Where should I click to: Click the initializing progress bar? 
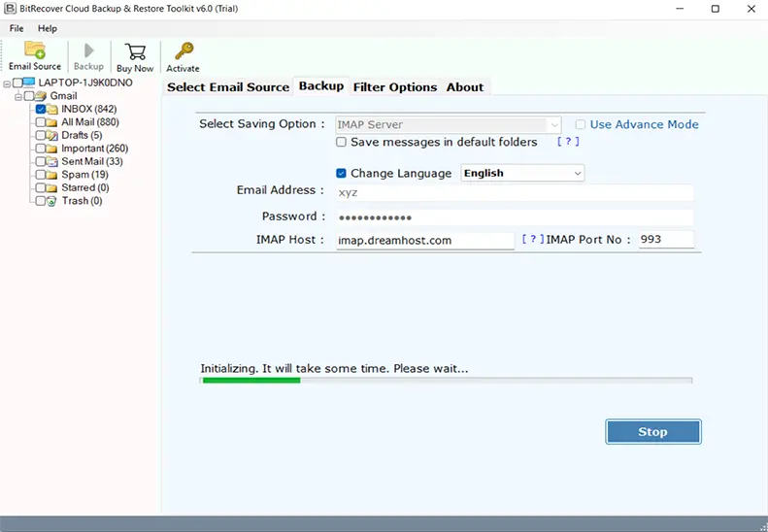[446, 381]
